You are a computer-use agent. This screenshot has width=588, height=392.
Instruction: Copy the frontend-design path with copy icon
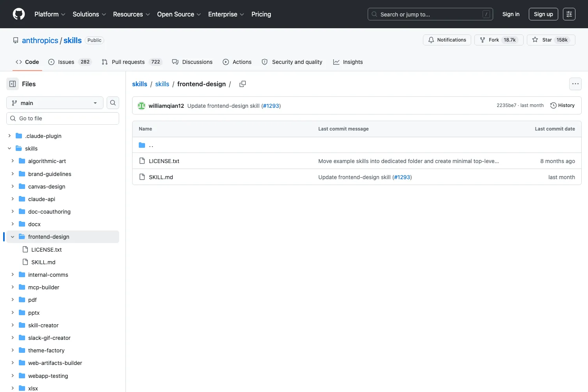tap(243, 84)
